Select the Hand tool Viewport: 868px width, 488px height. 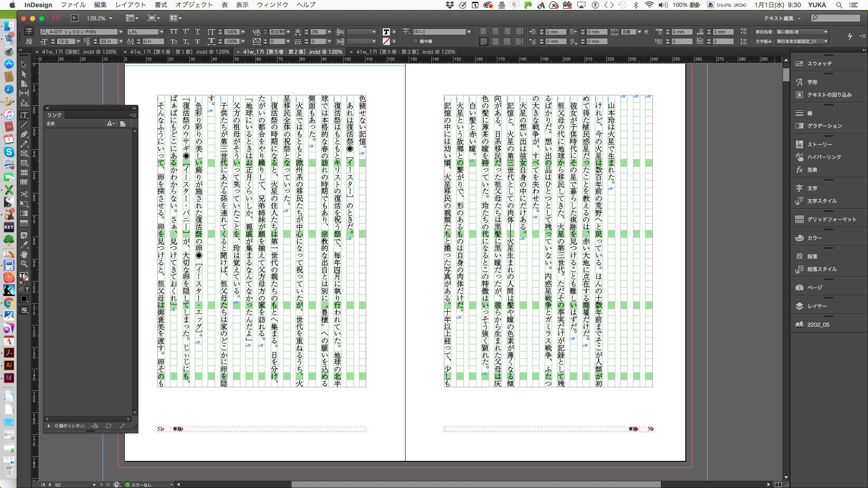[x=24, y=254]
